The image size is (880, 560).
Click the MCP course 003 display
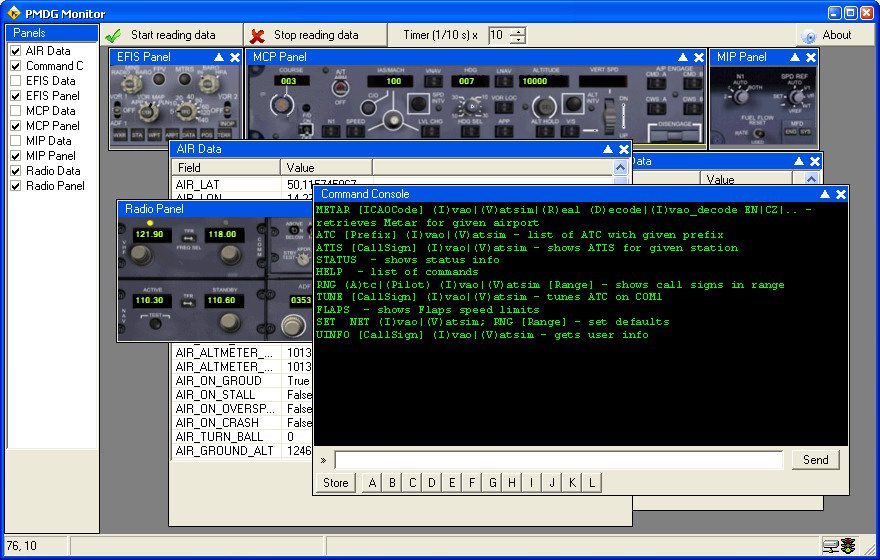click(289, 81)
